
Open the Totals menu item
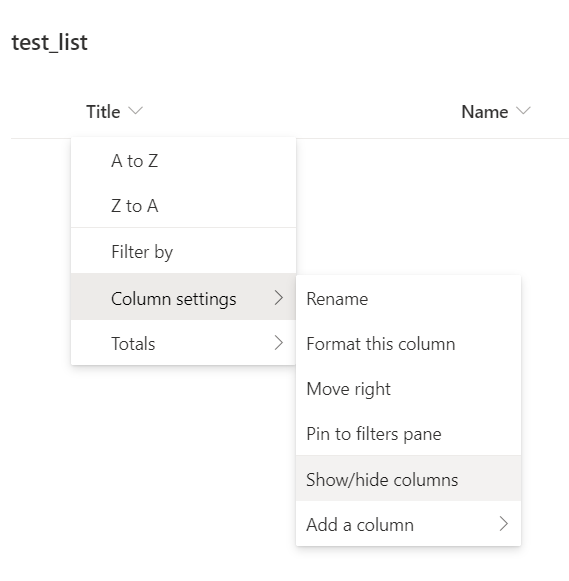click(183, 343)
